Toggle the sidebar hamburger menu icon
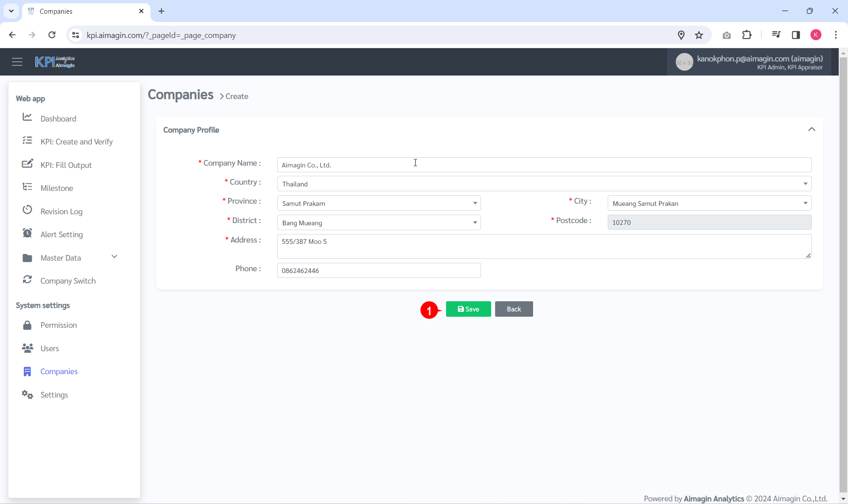 point(17,61)
